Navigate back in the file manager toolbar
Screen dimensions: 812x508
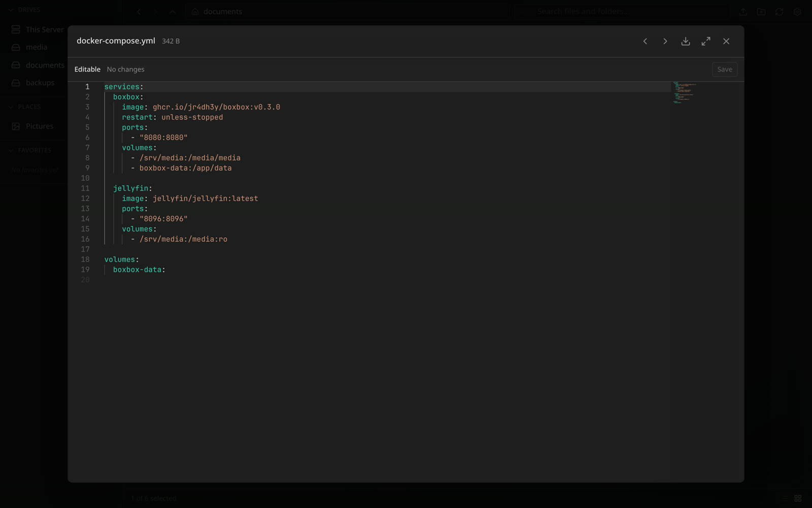point(139,12)
